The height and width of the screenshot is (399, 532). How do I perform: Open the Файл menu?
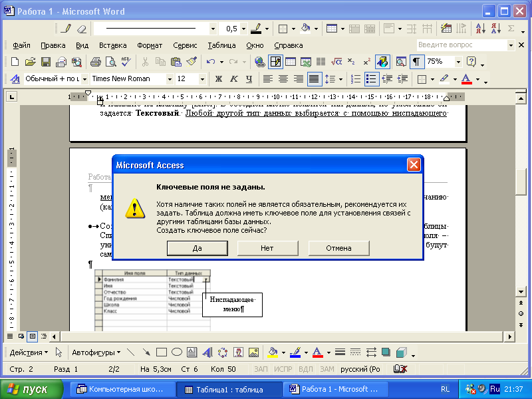[21, 45]
